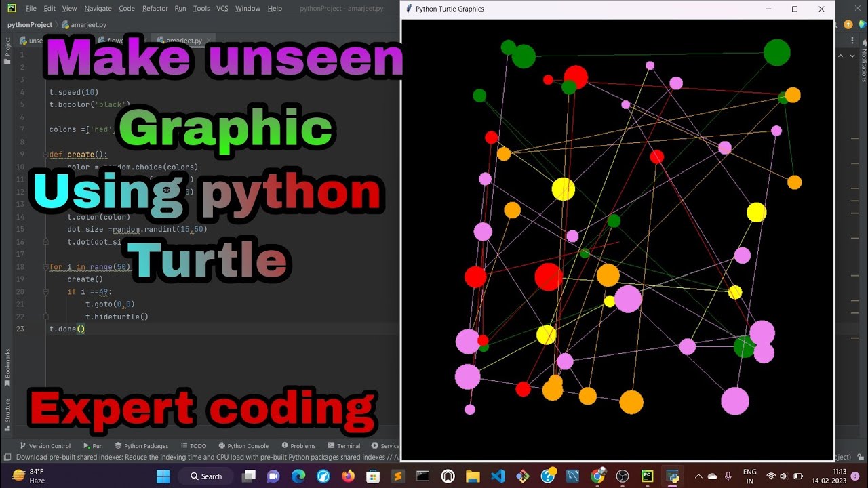
Task: Switch to the amarjeet.py editor tab
Action: 183,41
